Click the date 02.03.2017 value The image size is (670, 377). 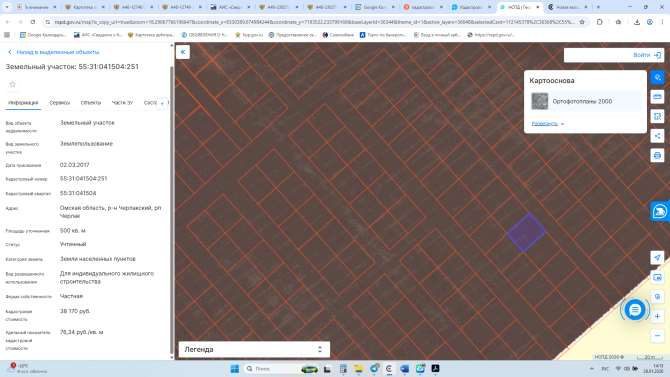pos(74,165)
